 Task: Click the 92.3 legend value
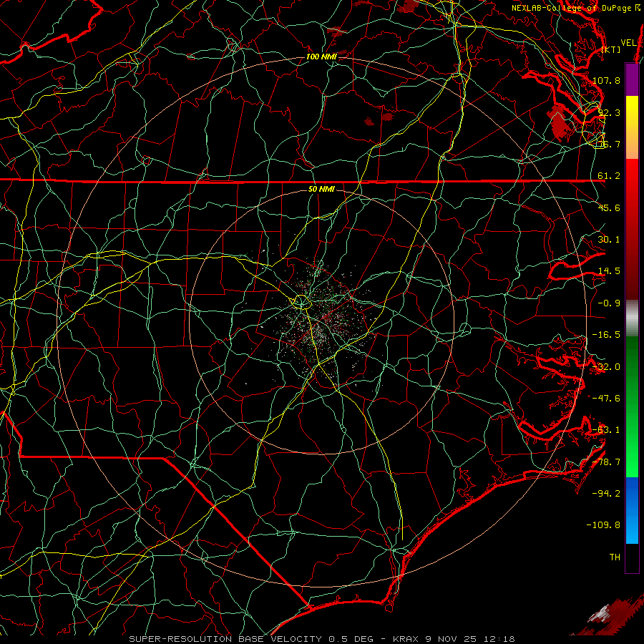(x=609, y=112)
